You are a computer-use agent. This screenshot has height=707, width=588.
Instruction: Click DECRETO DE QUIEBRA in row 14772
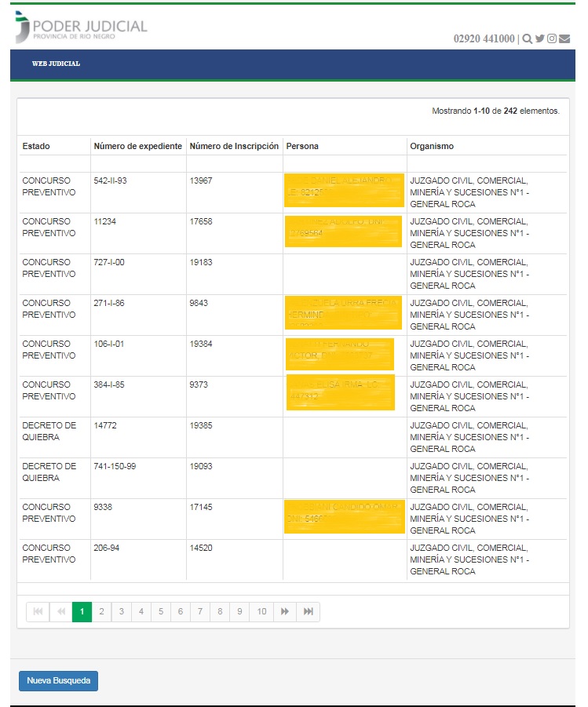49,432
